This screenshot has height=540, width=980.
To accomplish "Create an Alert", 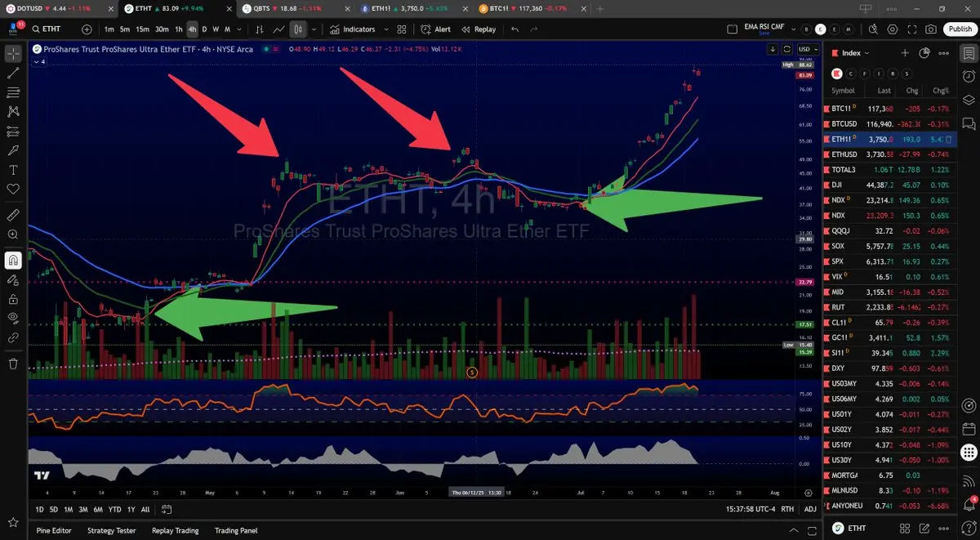I will [x=436, y=29].
